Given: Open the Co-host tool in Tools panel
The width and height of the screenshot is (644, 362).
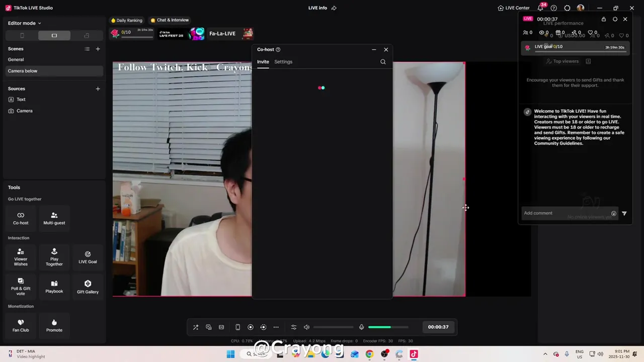Looking at the screenshot, I should click(x=21, y=218).
